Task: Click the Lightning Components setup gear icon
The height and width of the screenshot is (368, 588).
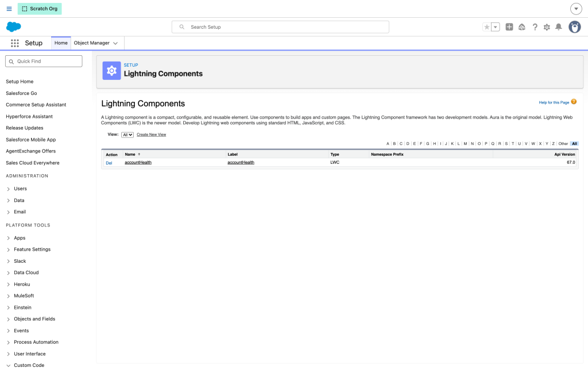Action: [x=111, y=71]
